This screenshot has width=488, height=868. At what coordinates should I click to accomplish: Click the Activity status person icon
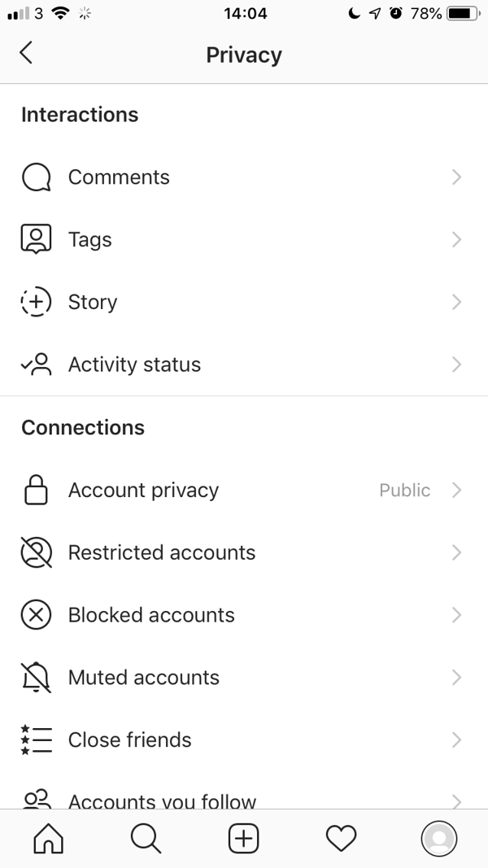(36, 364)
